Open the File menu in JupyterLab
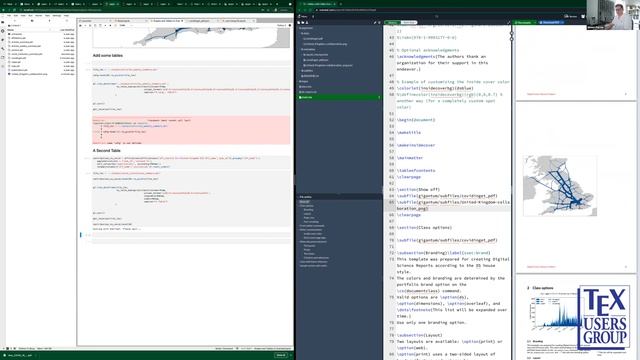The width and height of the screenshot is (640, 360). 9,16
